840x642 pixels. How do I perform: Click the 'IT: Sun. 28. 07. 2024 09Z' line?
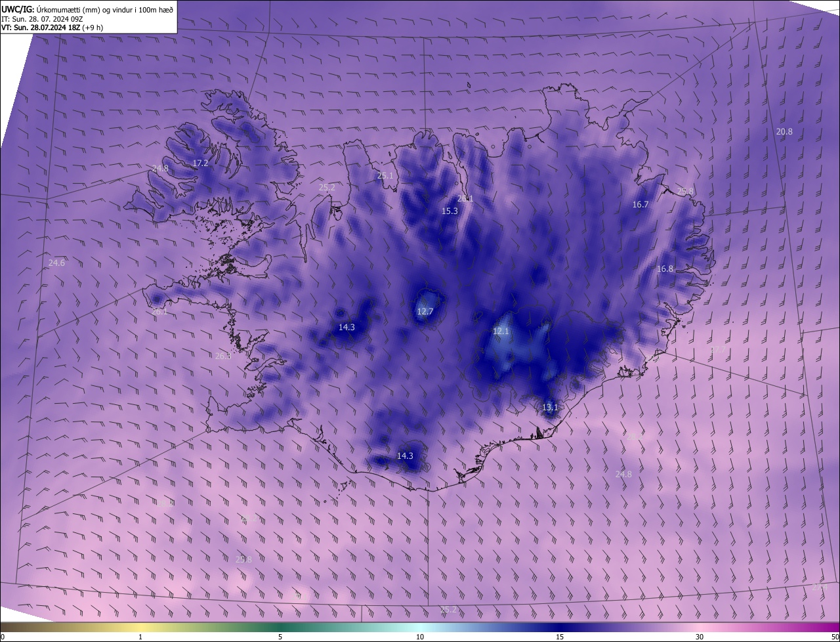(x=41, y=18)
